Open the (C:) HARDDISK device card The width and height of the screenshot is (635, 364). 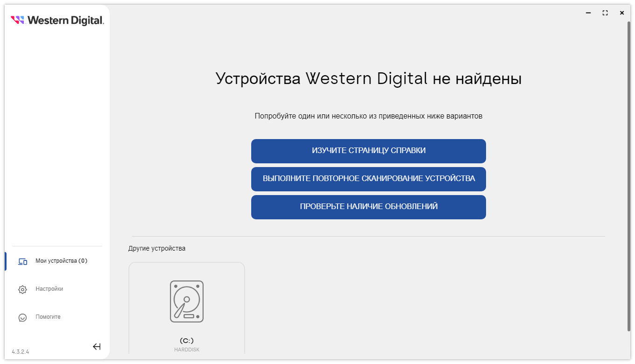(x=187, y=308)
